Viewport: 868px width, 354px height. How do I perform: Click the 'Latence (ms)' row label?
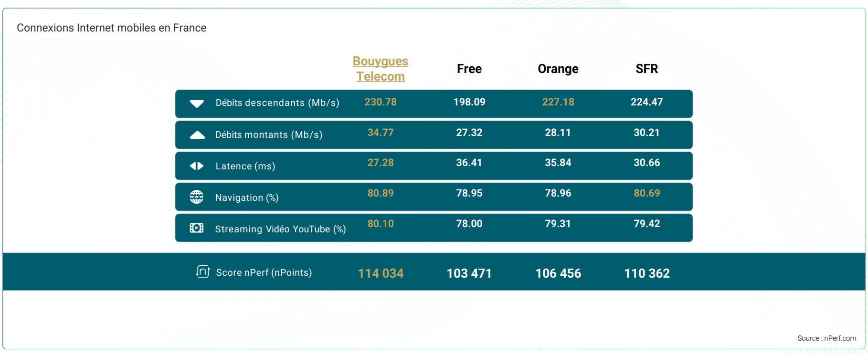(245, 166)
